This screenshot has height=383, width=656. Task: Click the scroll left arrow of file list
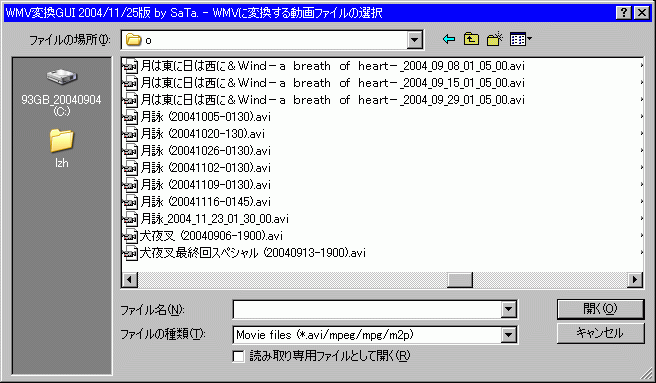[x=130, y=280]
